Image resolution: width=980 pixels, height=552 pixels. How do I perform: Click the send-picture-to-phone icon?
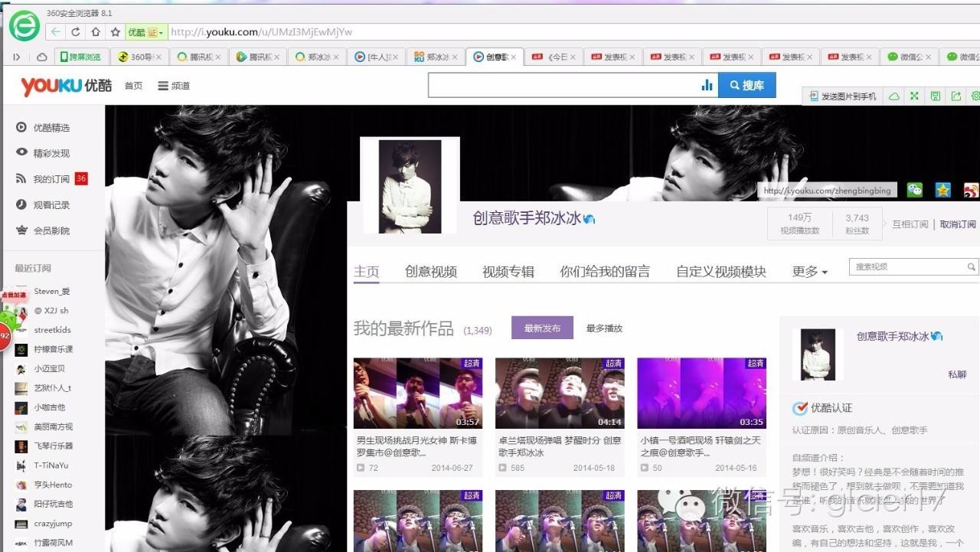(x=842, y=96)
